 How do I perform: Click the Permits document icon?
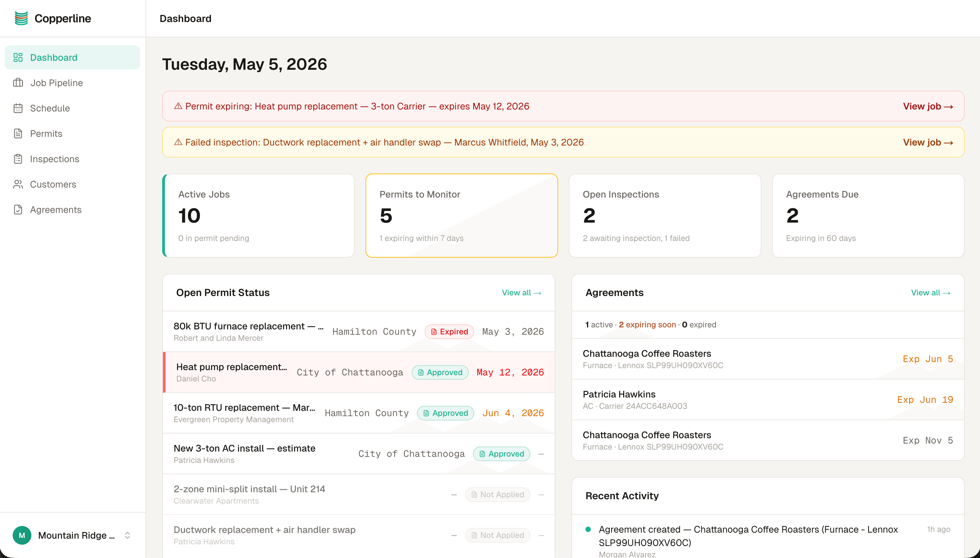coord(18,133)
